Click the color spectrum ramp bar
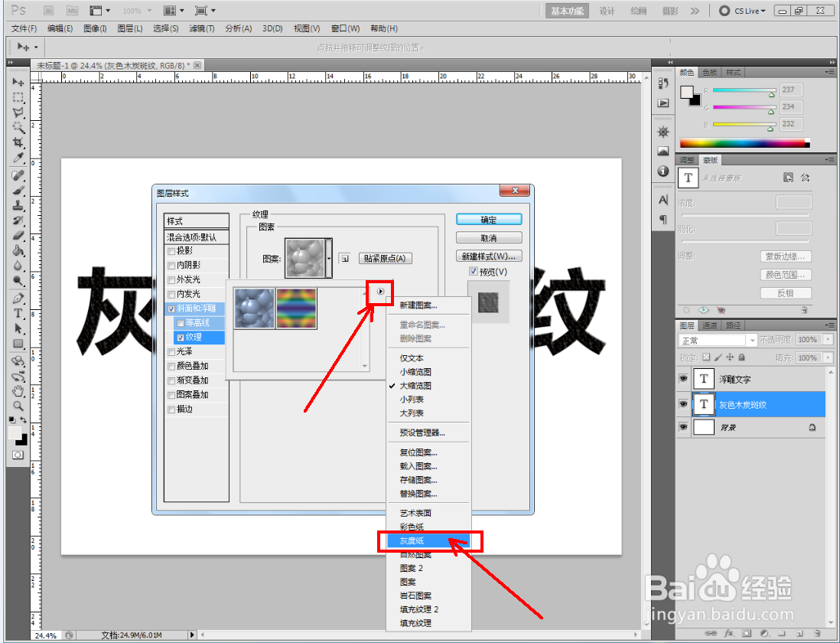Image resolution: width=840 pixels, height=643 pixels. click(x=744, y=143)
